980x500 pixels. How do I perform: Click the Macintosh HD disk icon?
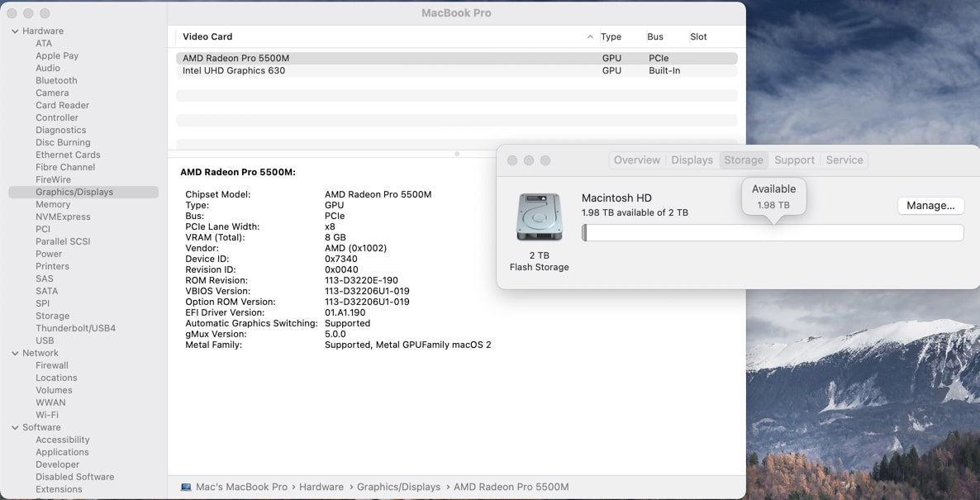pos(538,216)
